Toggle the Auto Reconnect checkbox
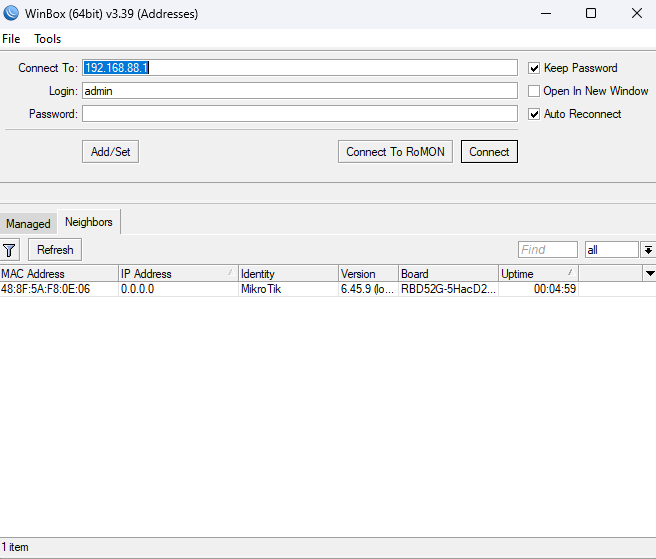The height and width of the screenshot is (559, 656). pyautogui.click(x=534, y=114)
